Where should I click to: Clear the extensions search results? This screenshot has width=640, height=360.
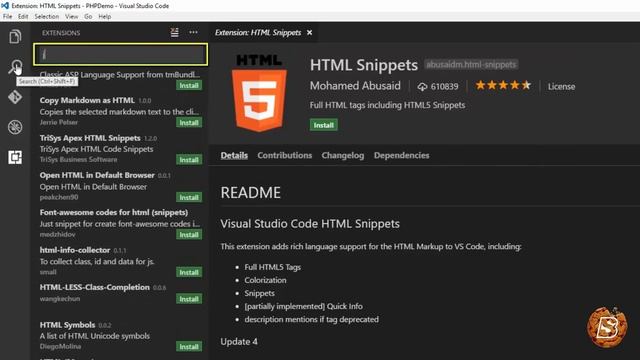[x=174, y=33]
